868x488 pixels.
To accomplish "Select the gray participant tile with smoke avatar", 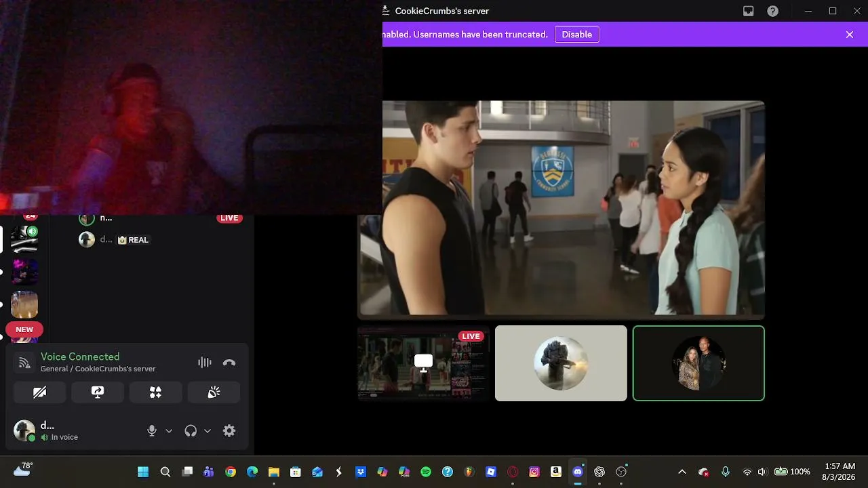I will 561,363.
